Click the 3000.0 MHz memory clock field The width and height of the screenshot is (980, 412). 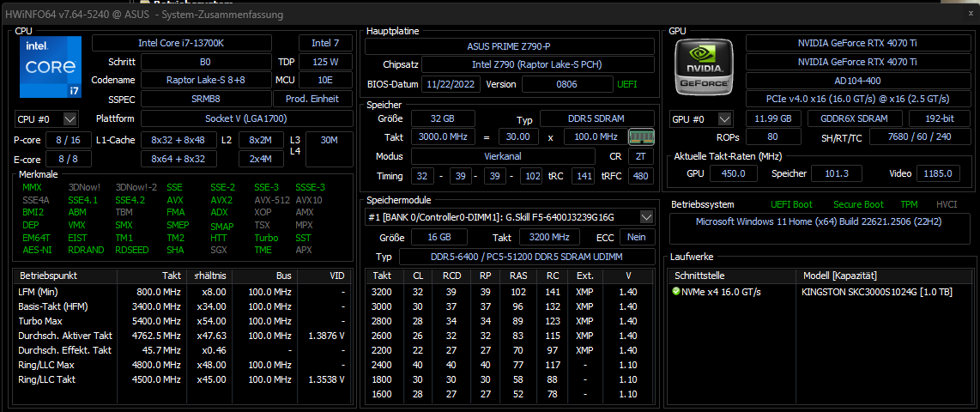tap(443, 136)
